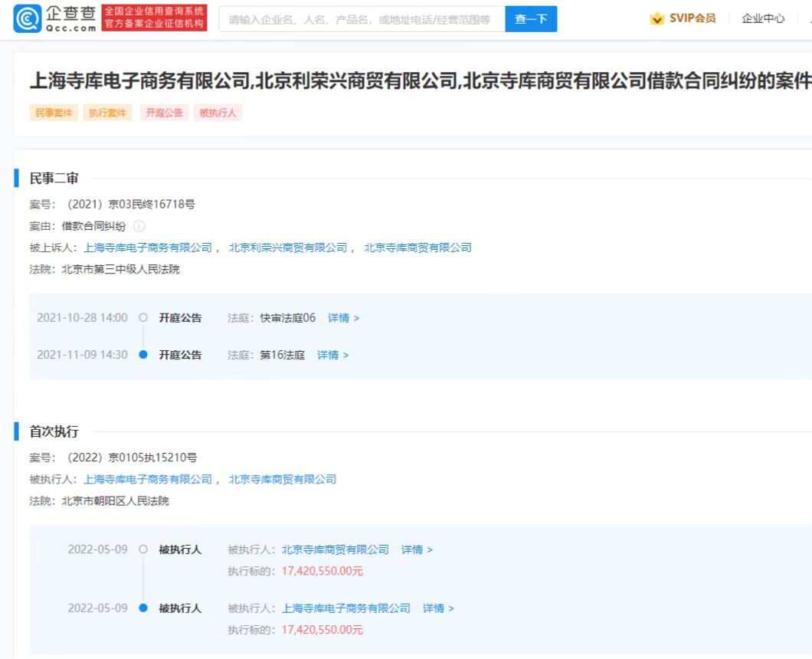This screenshot has width=812, height=659.
Task: Click the 首次执行 section heading
Action: point(54,431)
